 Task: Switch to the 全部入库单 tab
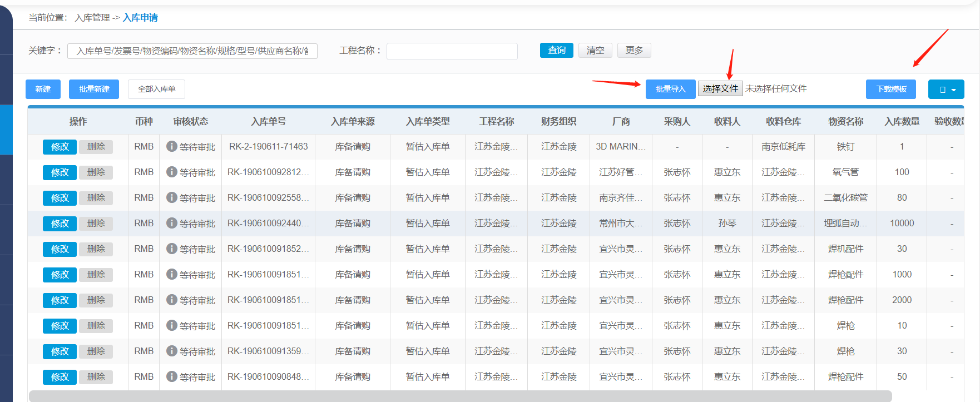click(156, 89)
